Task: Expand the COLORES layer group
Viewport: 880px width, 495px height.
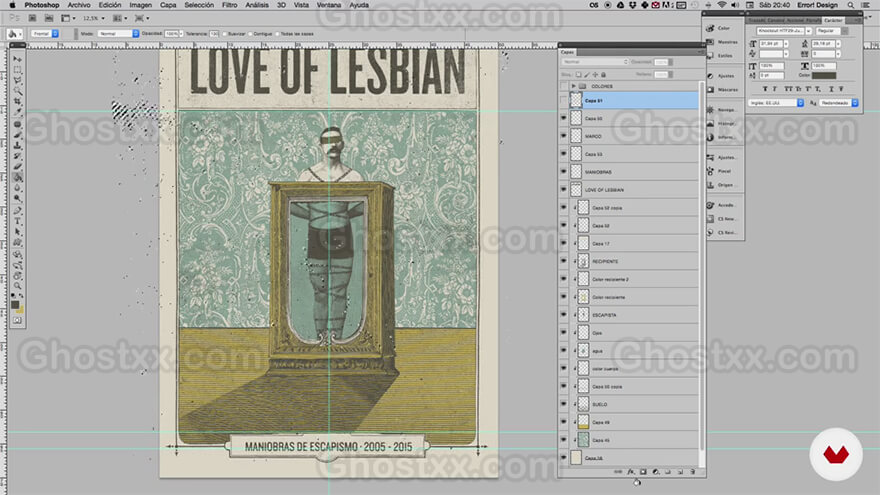Action: [574, 86]
